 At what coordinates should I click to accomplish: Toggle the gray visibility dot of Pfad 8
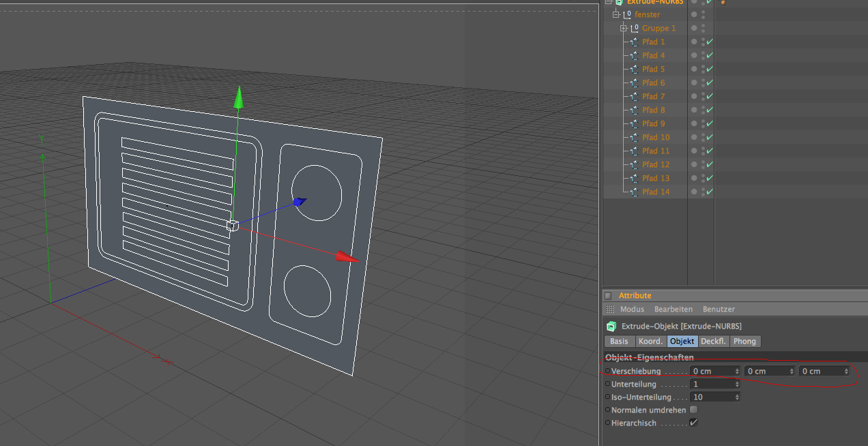tap(694, 110)
